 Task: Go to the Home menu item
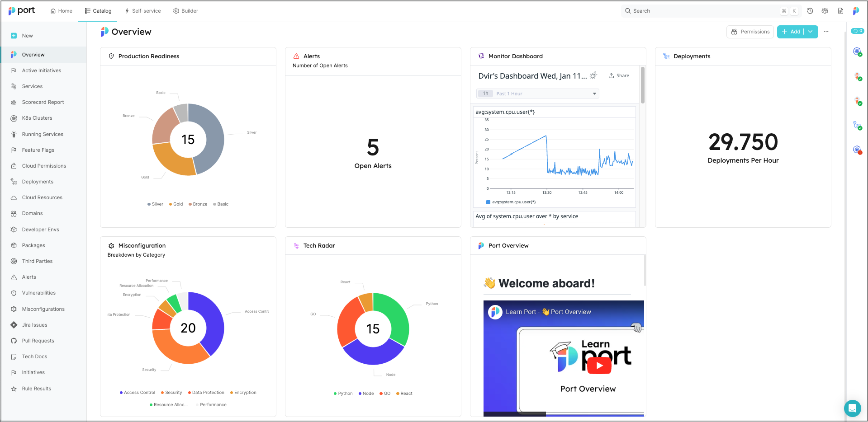[x=61, y=10]
